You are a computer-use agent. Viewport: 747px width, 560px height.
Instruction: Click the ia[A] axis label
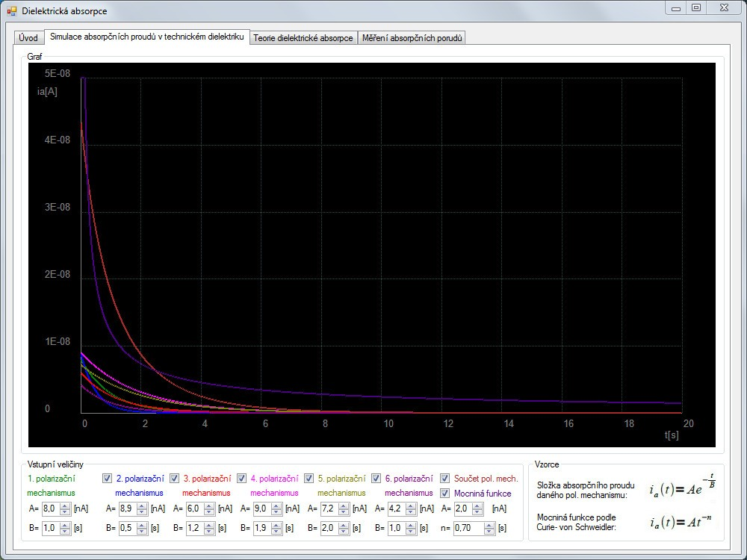[47, 91]
